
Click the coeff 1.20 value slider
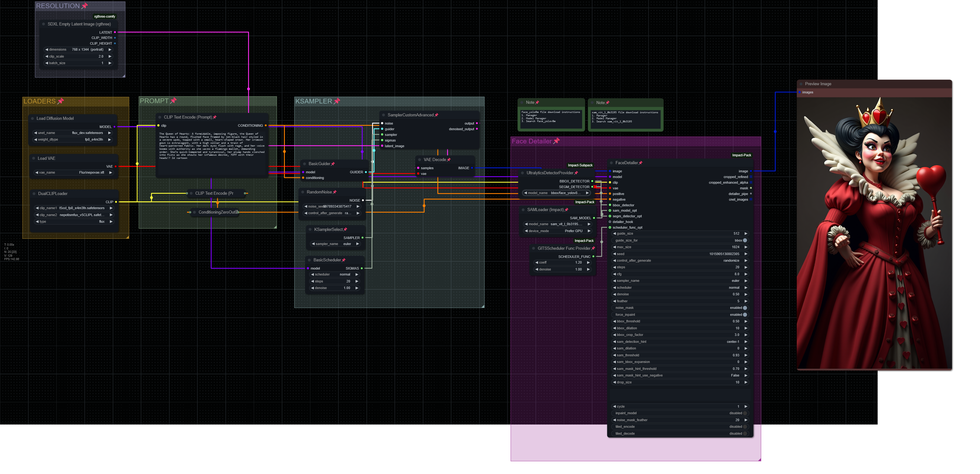pos(562,263)
